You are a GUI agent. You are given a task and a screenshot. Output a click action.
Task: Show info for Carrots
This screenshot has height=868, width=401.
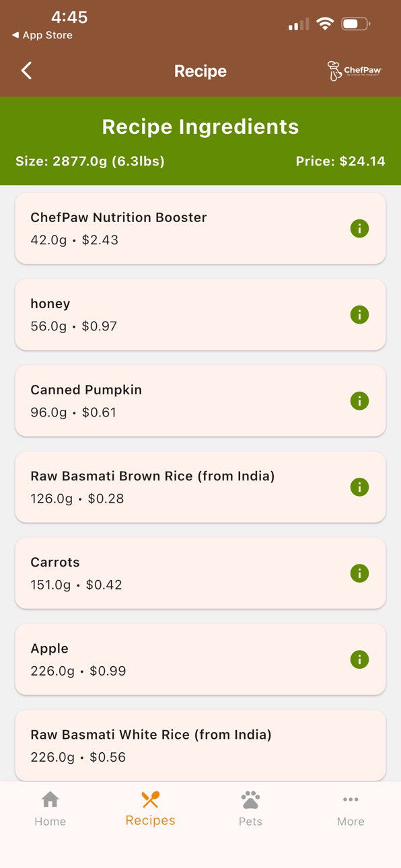coord(359,573)
